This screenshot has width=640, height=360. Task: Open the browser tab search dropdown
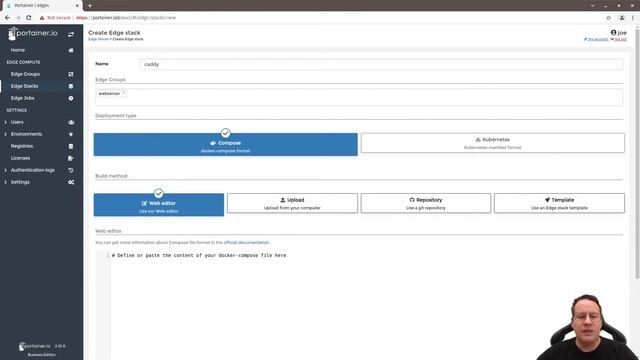click(592, 5)
